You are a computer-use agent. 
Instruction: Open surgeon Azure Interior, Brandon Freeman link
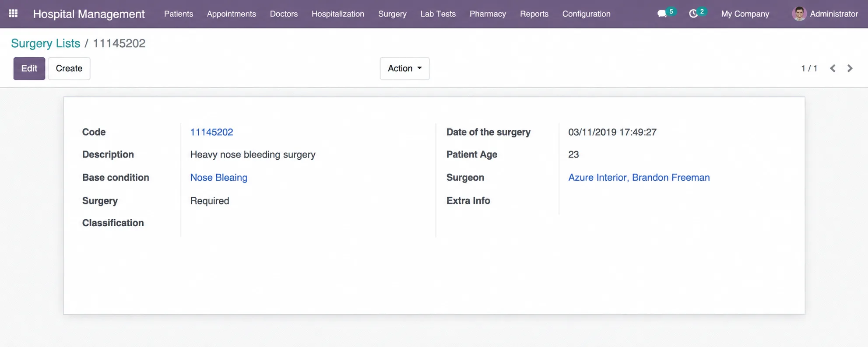(x=639, y=178)
